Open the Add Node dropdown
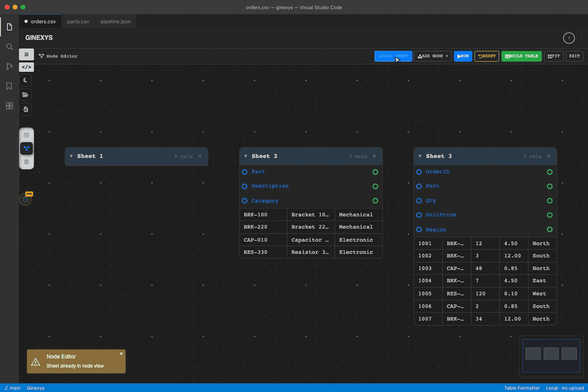The image size is (588, 392). pos(433,56)
